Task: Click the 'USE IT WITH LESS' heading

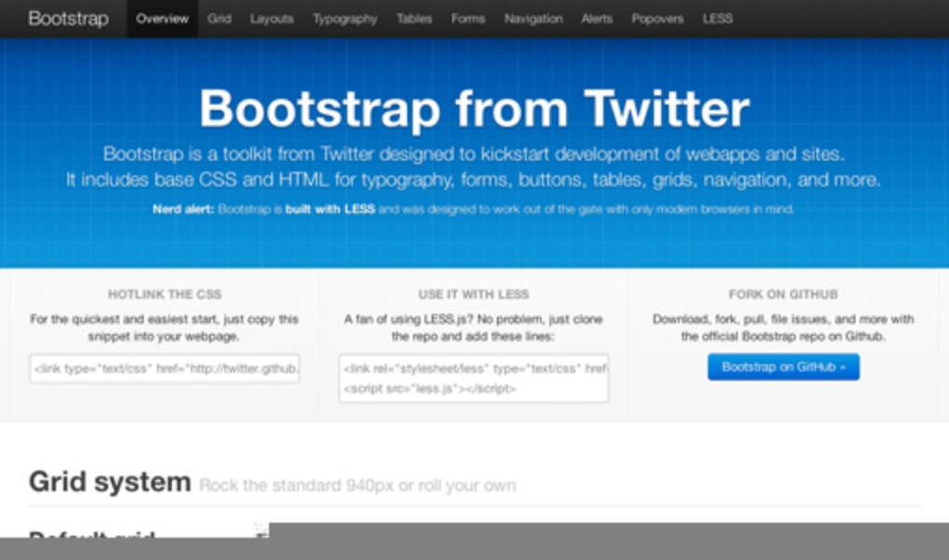Action: pos(474,295)
